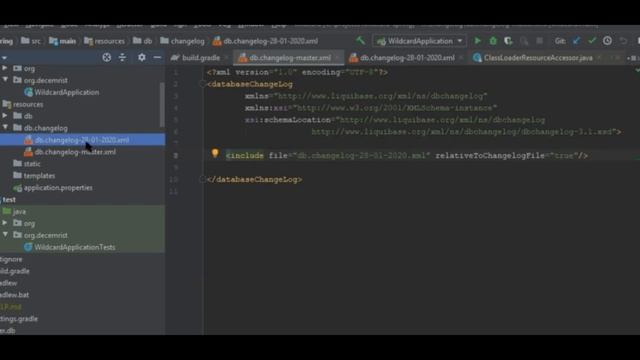Click the Run with Coverage shield icon
This screenshot has width=640, height=360.
pos(508,41)
